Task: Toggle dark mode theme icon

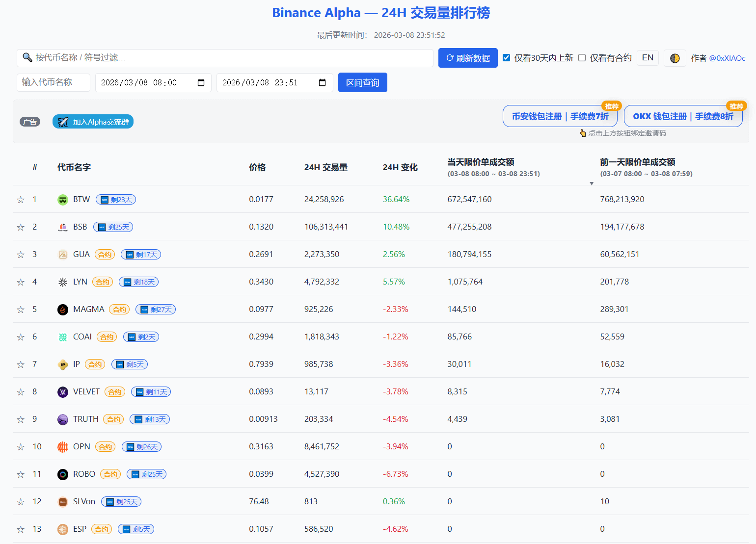Action: (675, 58)
